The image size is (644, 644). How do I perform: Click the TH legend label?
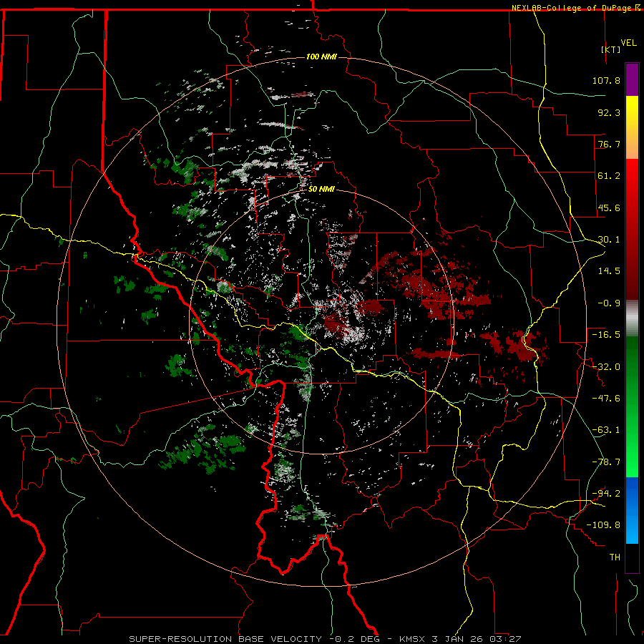(x=615, y=557)
